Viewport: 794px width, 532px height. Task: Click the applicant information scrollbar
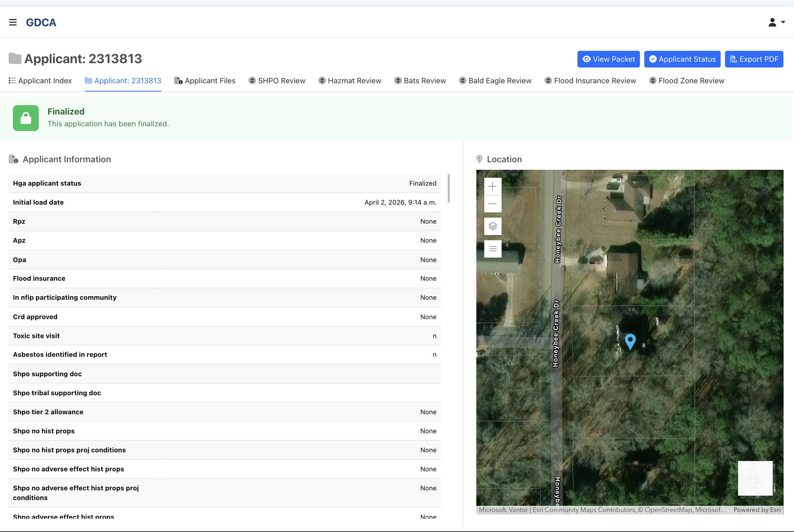tap(449, 188)
